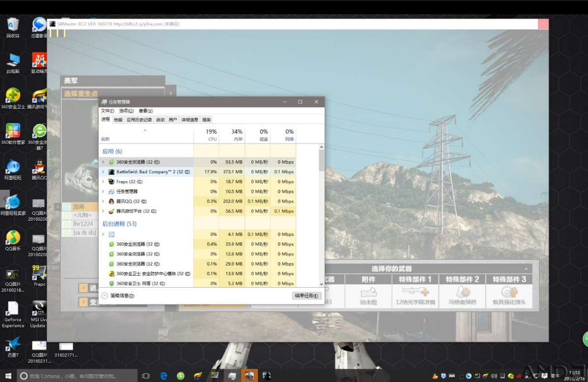The height and width of the screenshot is (382, 588).
Task: Click the arrow beside 选择重生点 in the game
Action: point(170,93)
